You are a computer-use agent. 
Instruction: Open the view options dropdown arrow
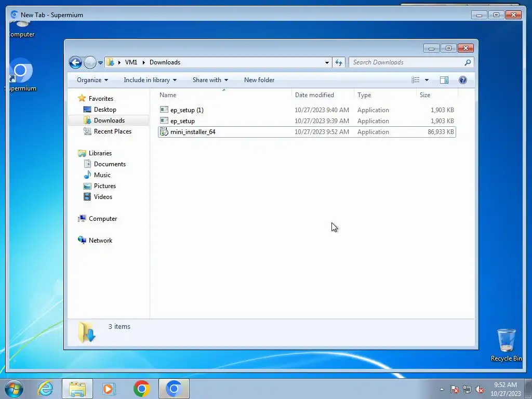tap(427, 80)
